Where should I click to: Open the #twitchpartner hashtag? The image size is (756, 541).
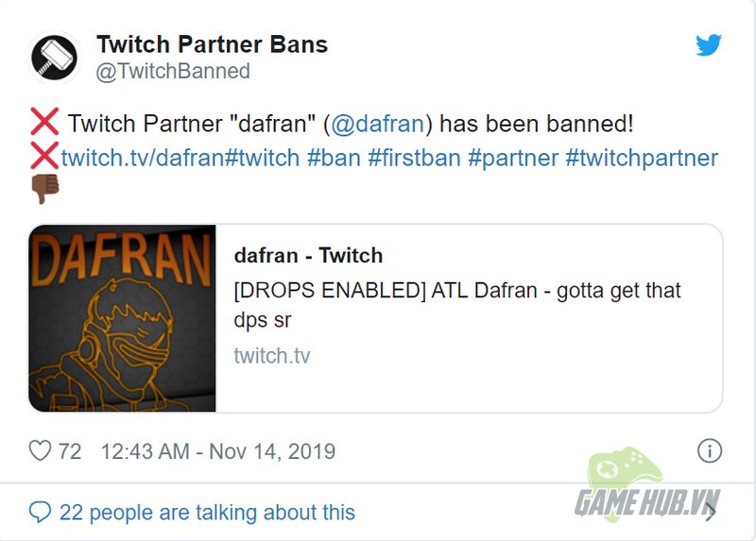coord(642,158)
